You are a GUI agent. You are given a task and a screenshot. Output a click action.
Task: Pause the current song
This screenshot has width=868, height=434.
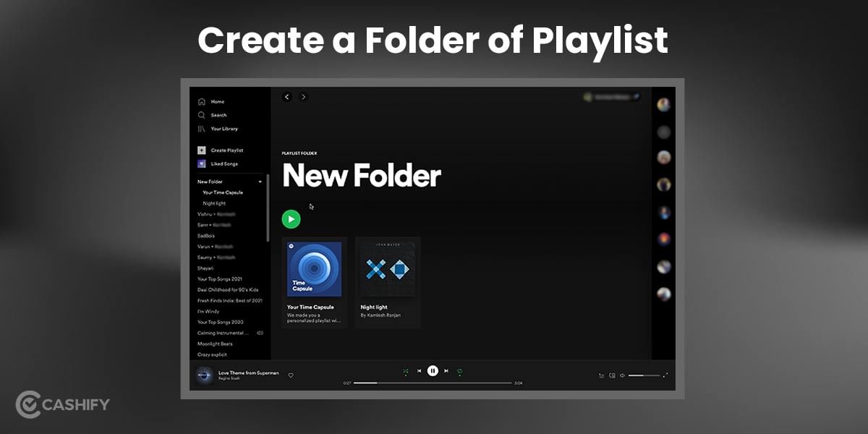(433, 371)
